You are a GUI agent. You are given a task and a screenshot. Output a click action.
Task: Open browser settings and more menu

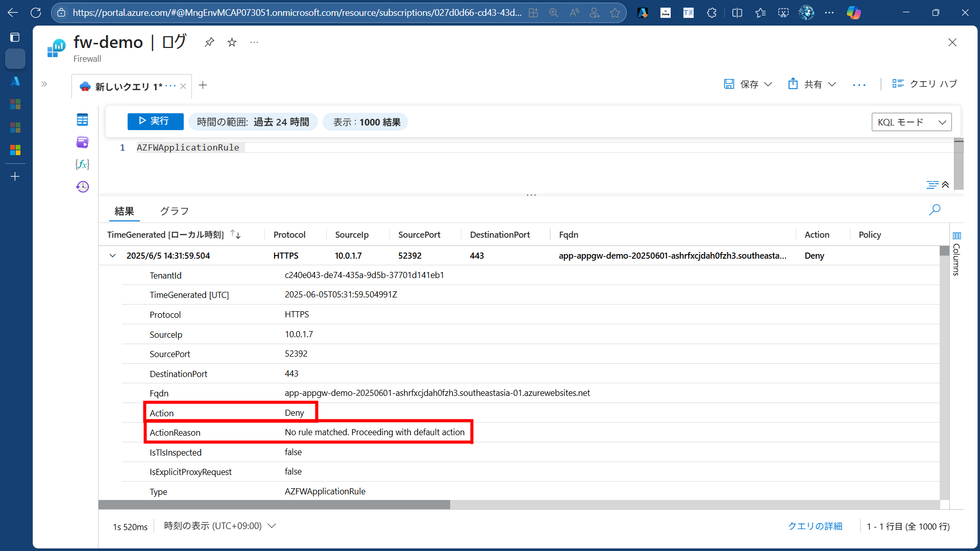[x=829, y=13]
